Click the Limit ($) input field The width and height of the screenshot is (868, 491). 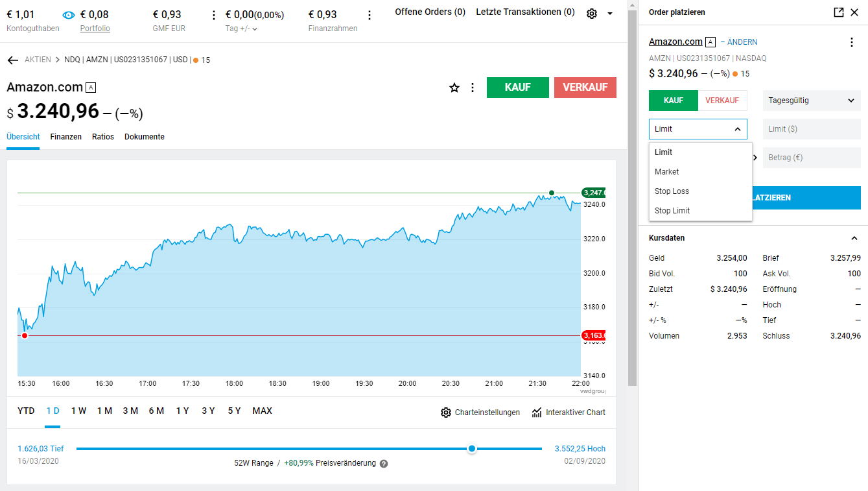pos(812,129)
